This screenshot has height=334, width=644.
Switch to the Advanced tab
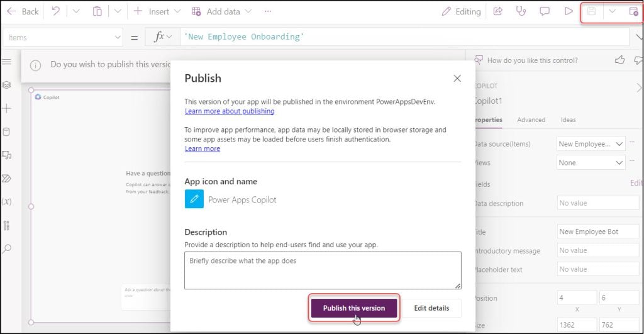(x=531, y=120)
